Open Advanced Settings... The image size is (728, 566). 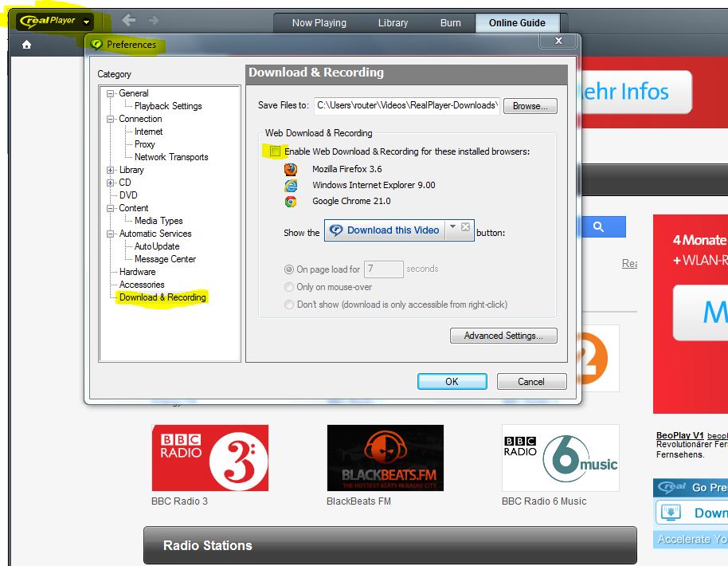click(x=503, y=336)
